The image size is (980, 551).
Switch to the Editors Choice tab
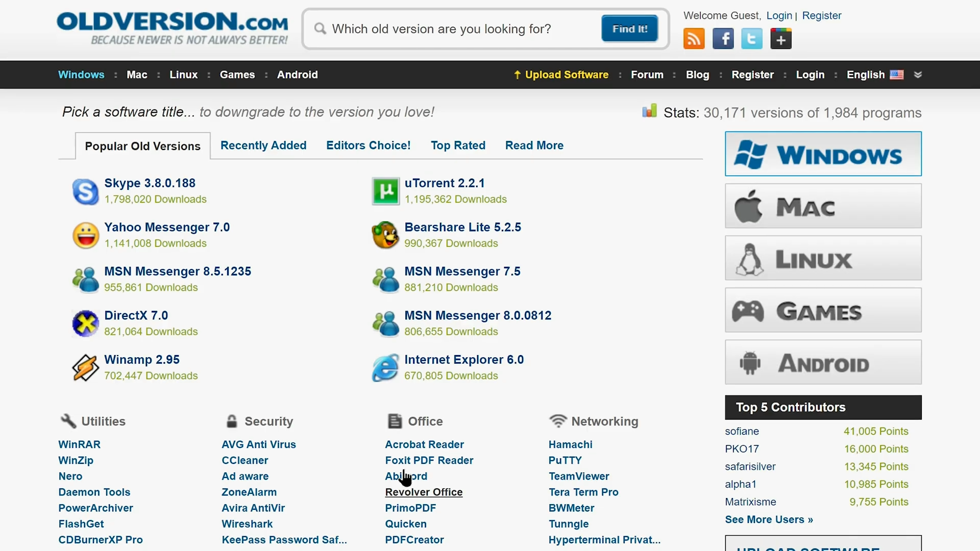coord(368,145)
